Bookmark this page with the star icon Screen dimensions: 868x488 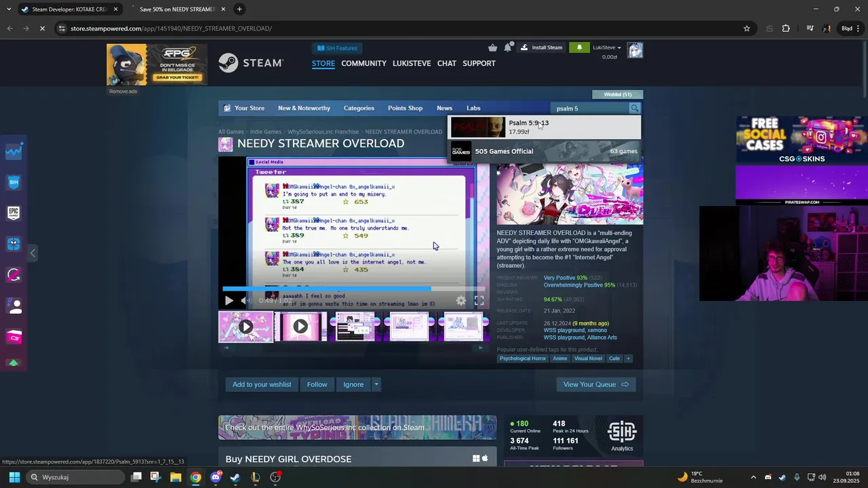pos(747,28)
